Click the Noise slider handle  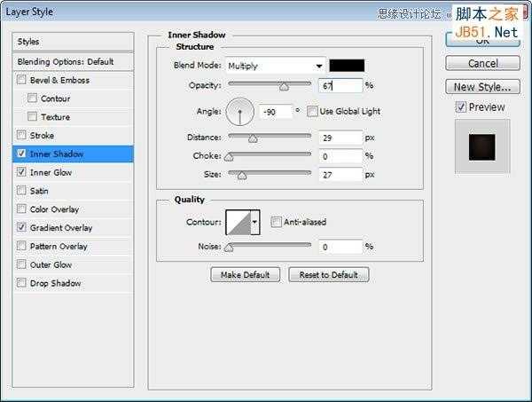[x=230, y=248]
